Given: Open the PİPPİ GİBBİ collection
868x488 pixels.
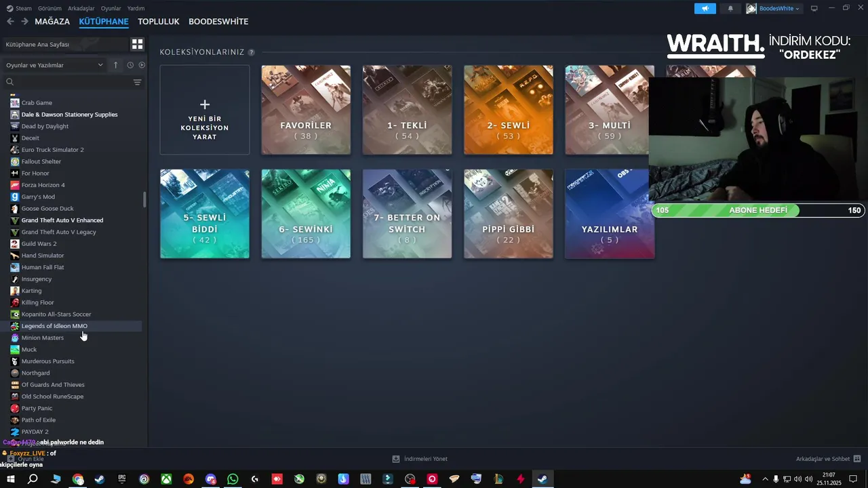Looking at the screenshot, I should point(509,214).
